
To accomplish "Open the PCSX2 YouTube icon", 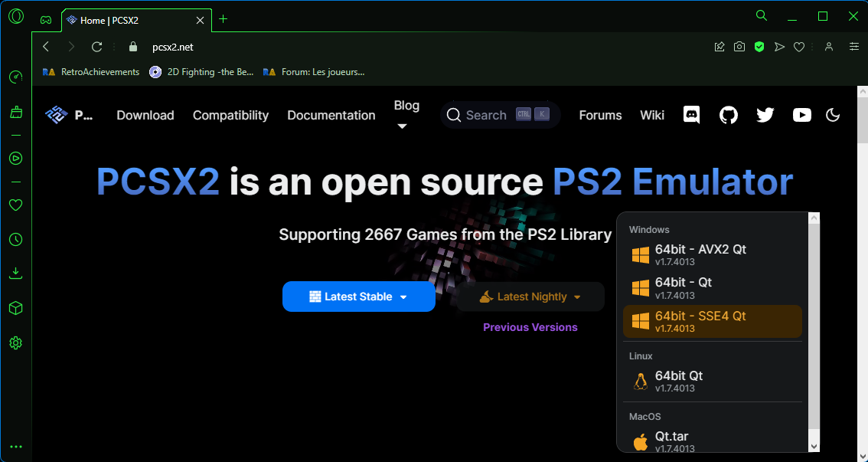I will [801, 115].
